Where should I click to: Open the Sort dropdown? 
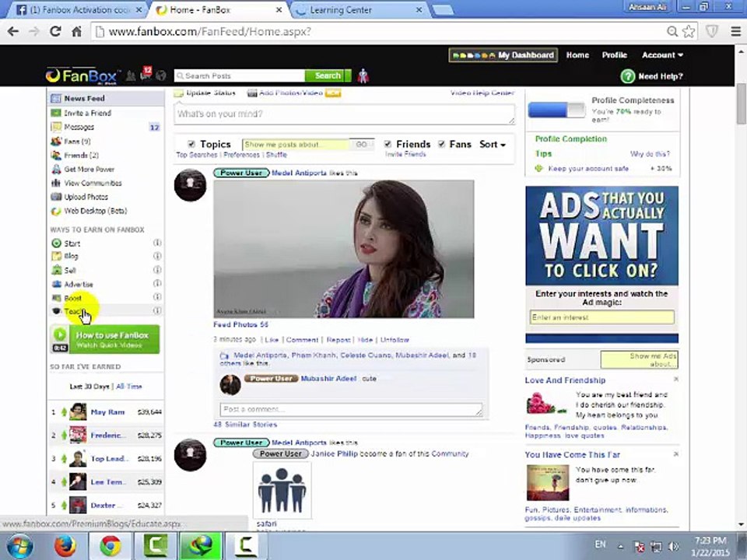pos(493,145)
